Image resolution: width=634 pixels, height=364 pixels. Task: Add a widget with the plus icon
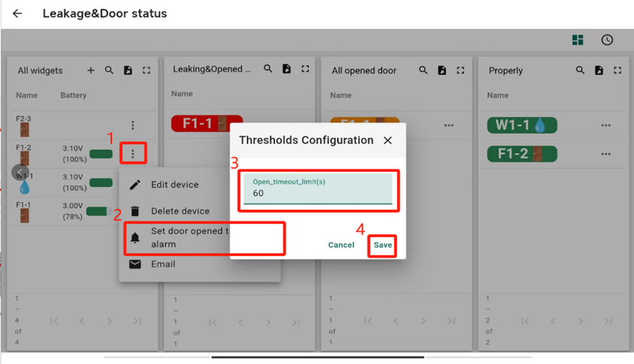91,71
